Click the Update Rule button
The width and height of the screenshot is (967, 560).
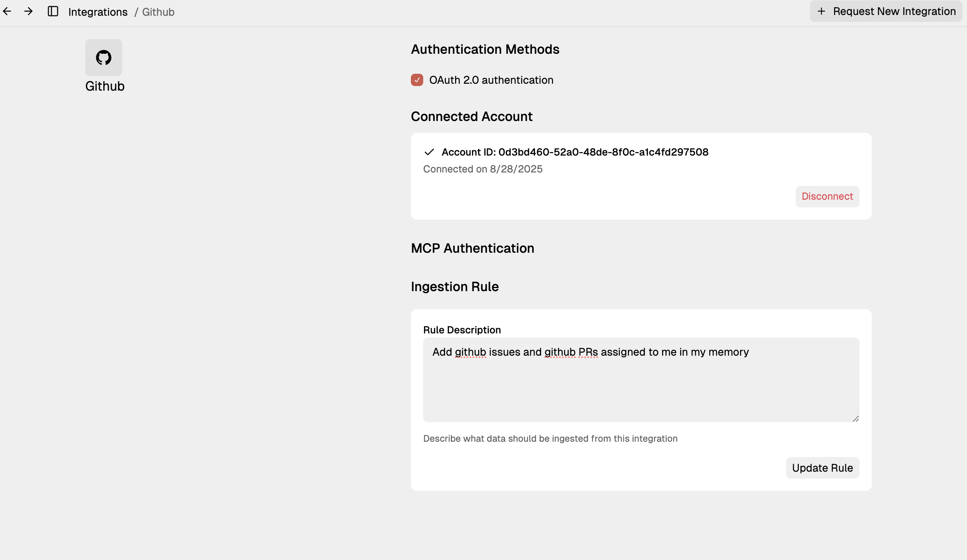pos(822,468)
